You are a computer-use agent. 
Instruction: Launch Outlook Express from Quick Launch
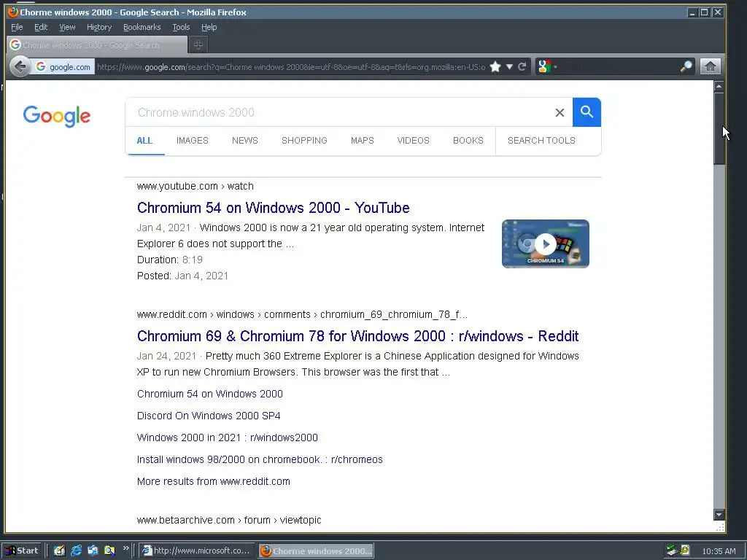(x=93, y=551)
